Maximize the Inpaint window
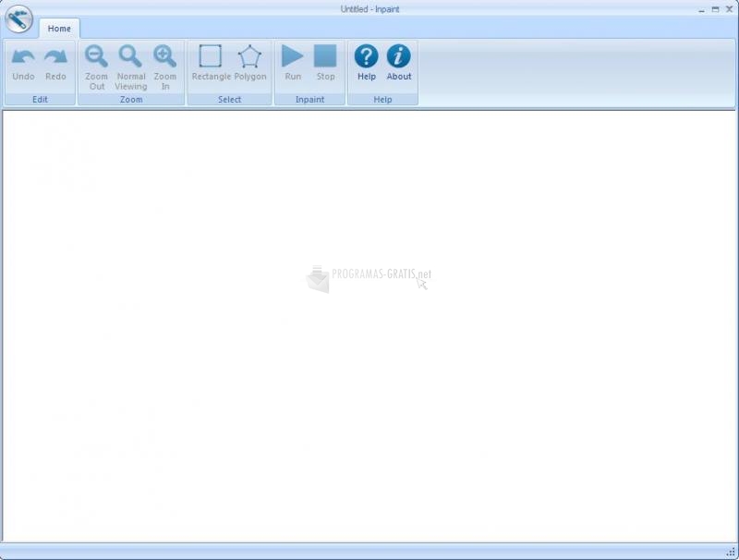The width and height of the screenshot is (739, 560). (715, 9)
